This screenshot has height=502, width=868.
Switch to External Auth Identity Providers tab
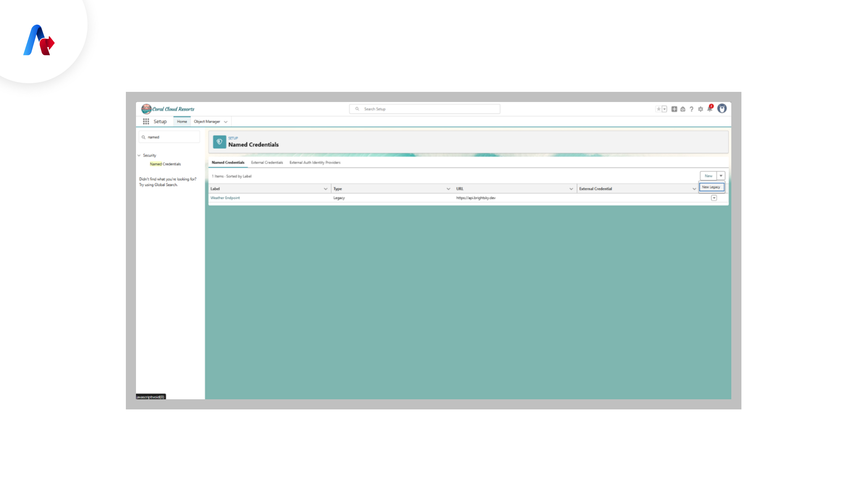(x=315, y=163)
